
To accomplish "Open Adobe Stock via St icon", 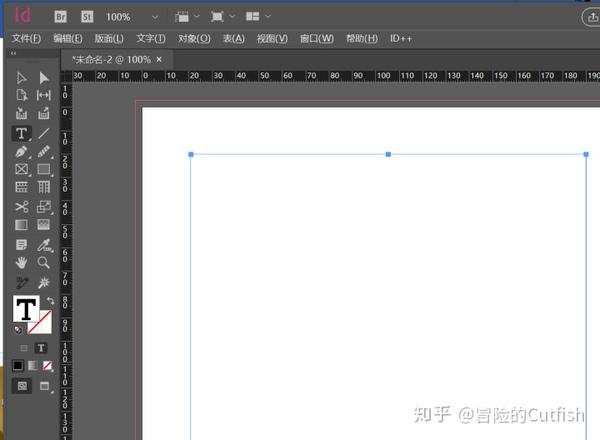I will [87, 17].
